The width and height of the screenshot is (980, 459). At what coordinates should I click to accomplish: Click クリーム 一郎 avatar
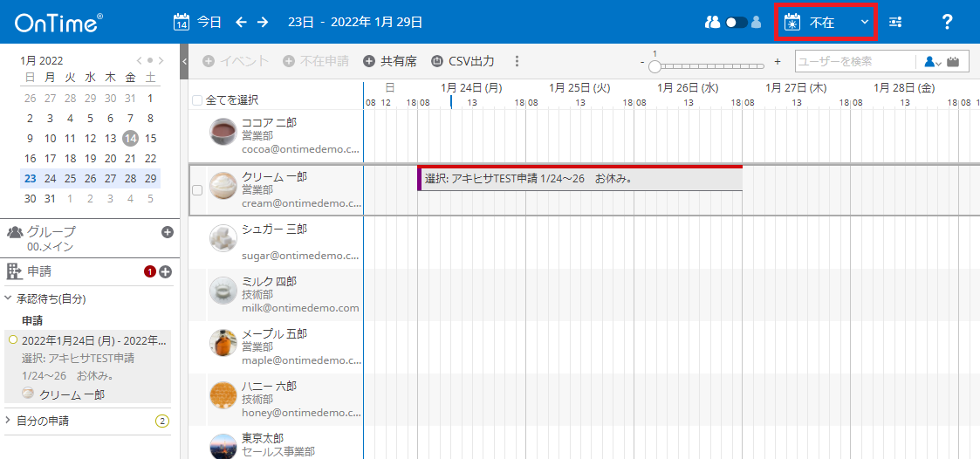click(x=223, y=186)
